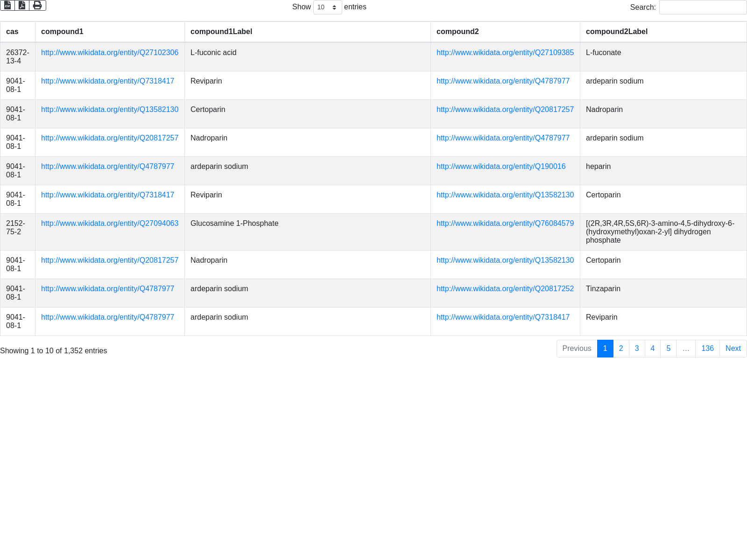Sort by compound1Label column header
This screenshot has width=747, height=560.
pyautogui.click(x=221, y=32)
